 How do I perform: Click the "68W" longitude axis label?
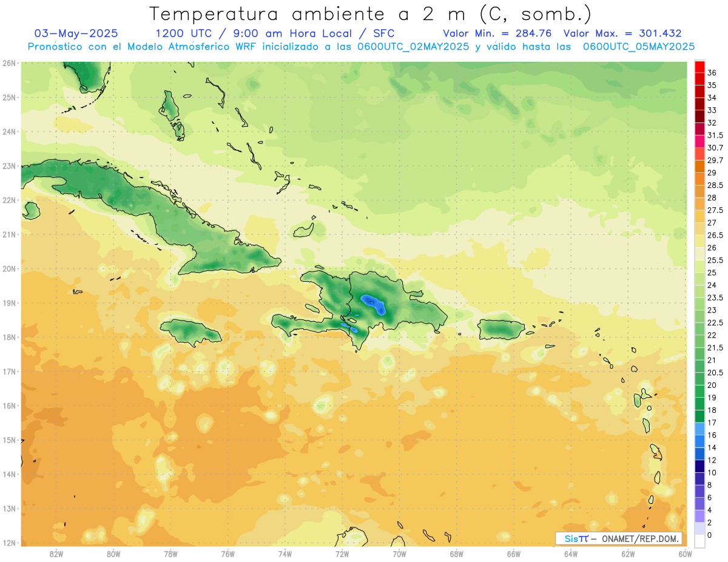456,554
